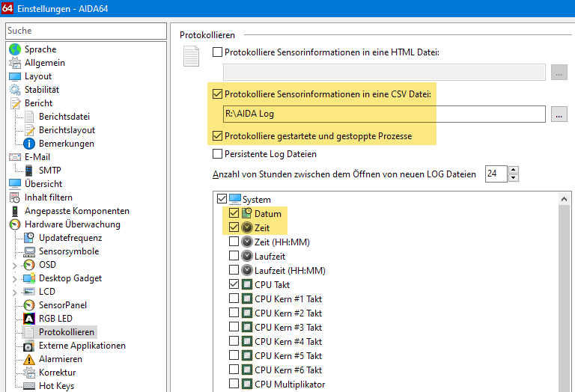Click the CPU Kern #2 Takt label
Image resolution: width=575 pixels, height=392 pixels.
tap(288, 313)
